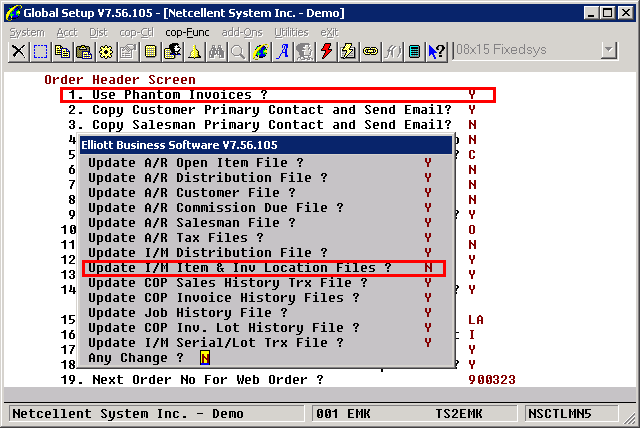Open the Dist menu
Image resolution: width=640 pixels, height=428 pixels.
point(98,32)
